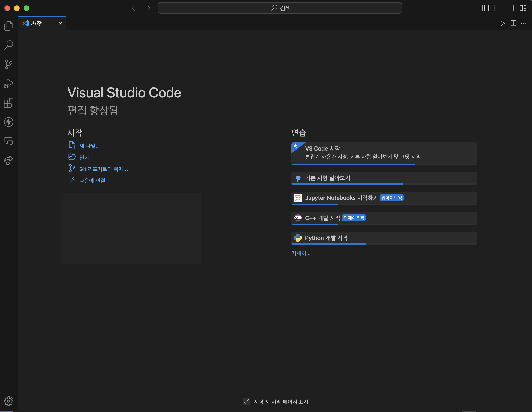Create a new file via 새 파일 link

89,145
